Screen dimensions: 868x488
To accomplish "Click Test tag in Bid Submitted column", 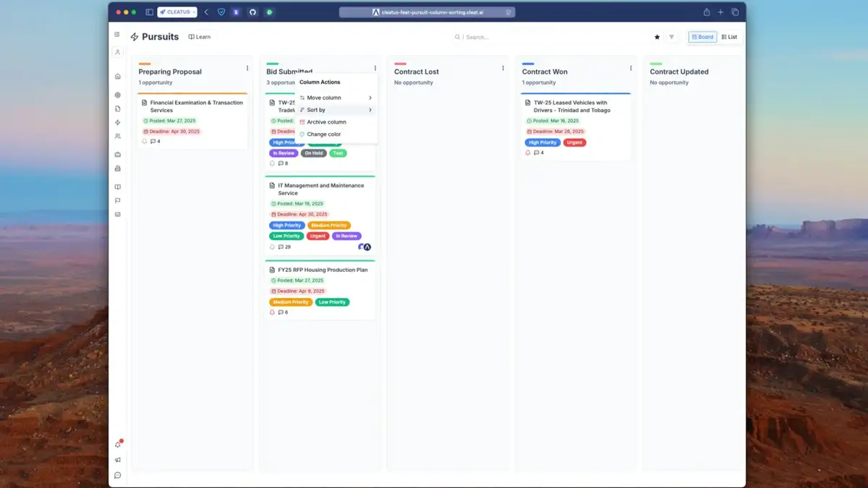I will tap(338, 153).
